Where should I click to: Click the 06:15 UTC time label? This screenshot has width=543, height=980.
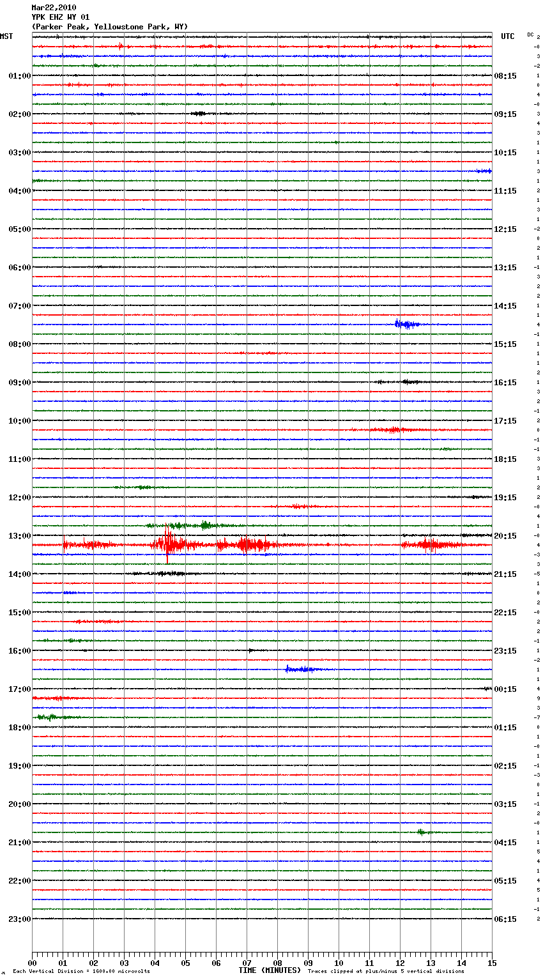505,919
